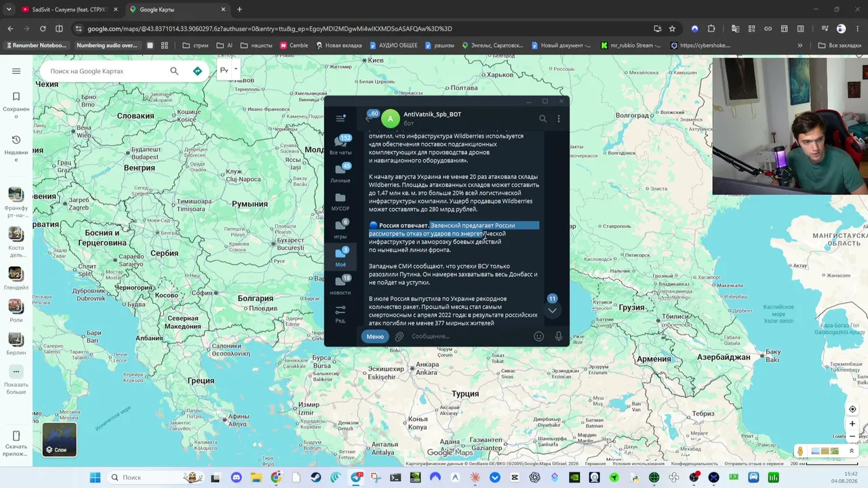Screen dimensions: 868x488
Task: Show the hidden bookmarks overflow chevron
Action: pos(800,45)
